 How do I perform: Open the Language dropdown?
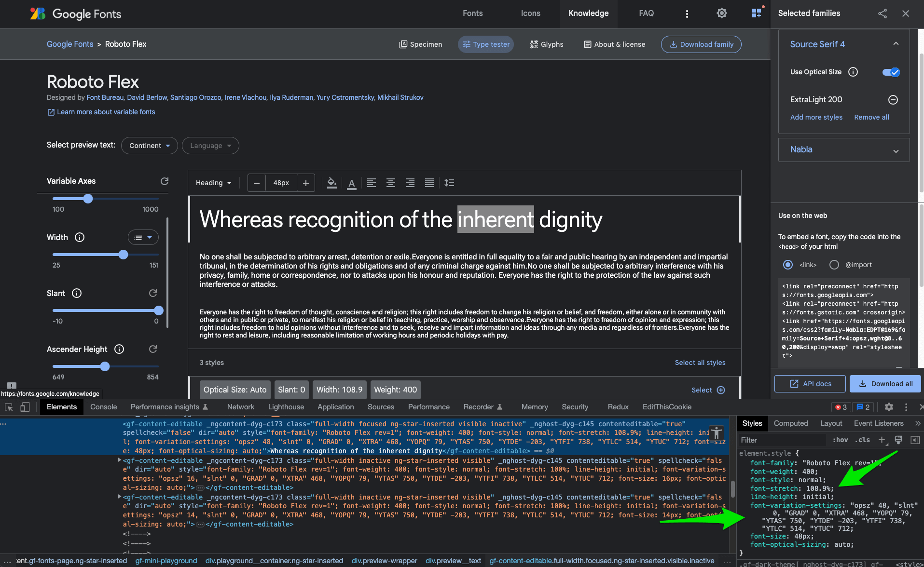pos(210,146)
